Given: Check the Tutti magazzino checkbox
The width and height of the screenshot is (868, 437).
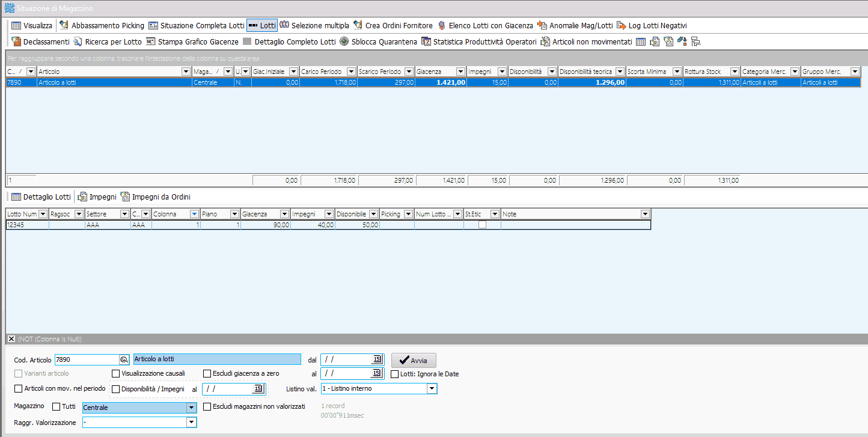Looking at the screenshot, I should (x=57, y=407).
